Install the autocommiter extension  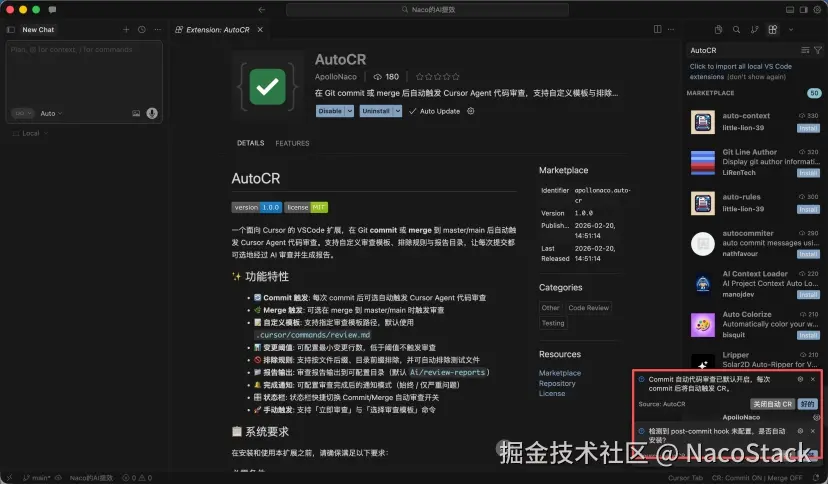(808, 254)
